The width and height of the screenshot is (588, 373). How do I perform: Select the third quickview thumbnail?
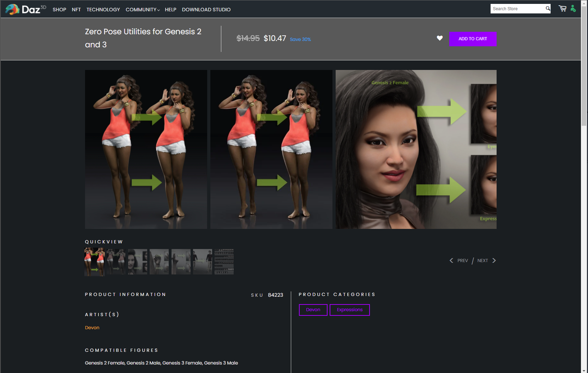click(x=138, y=262)
